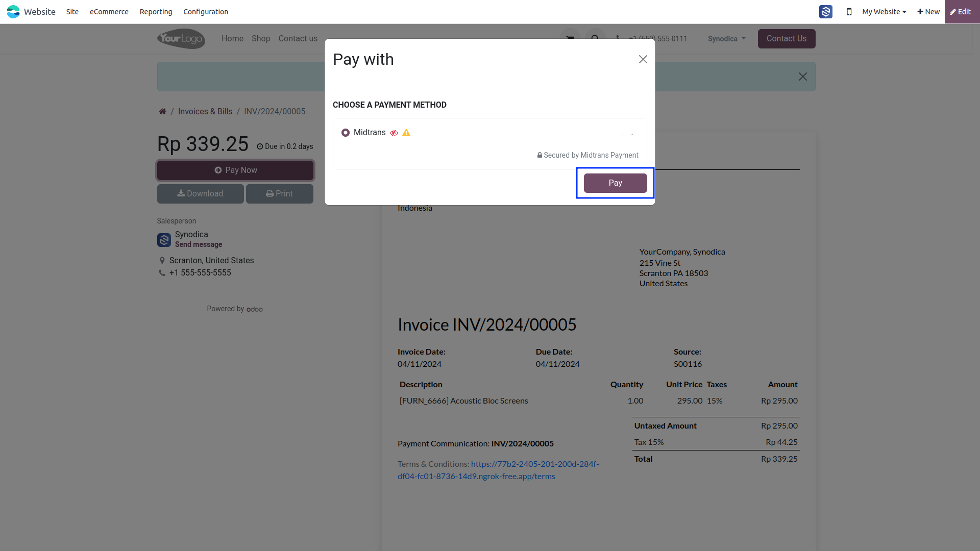Click the 15% tax cell

715,401
